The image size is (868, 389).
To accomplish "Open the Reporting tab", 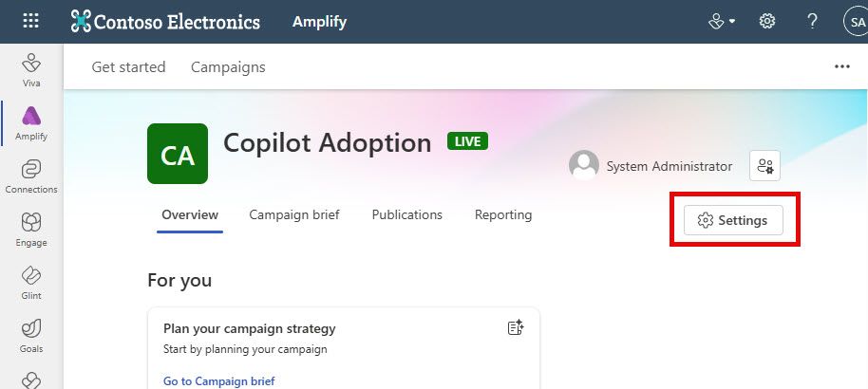I will click(x=503, y=214).
